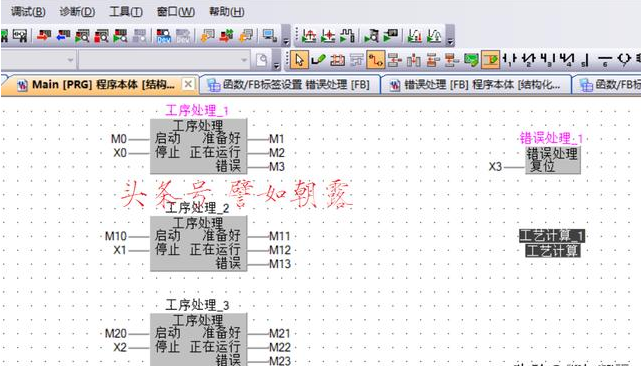643x366 pixels.
Task: Insert closed contact numbered 2
Action: pos(529,60)
